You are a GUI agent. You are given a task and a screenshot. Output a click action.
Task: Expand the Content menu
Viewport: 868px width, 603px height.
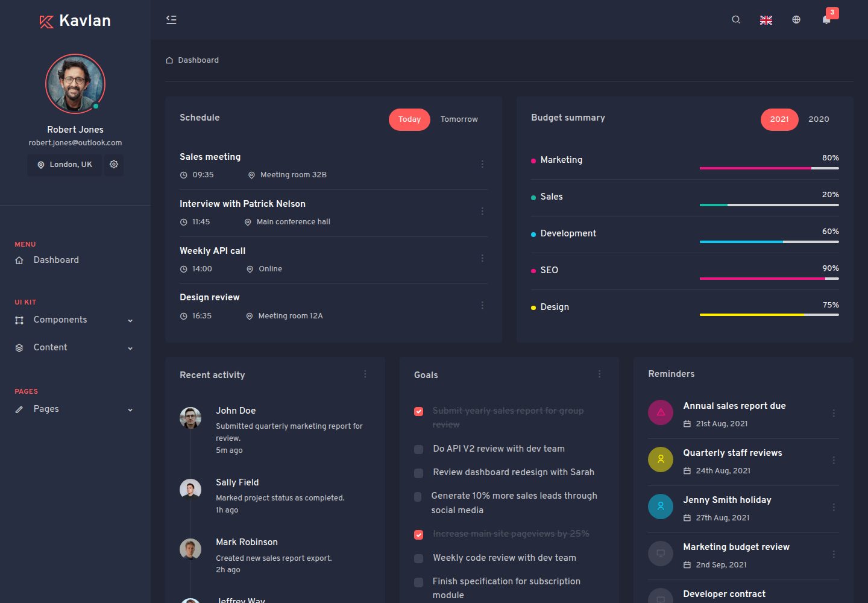(x=75, y=347)
